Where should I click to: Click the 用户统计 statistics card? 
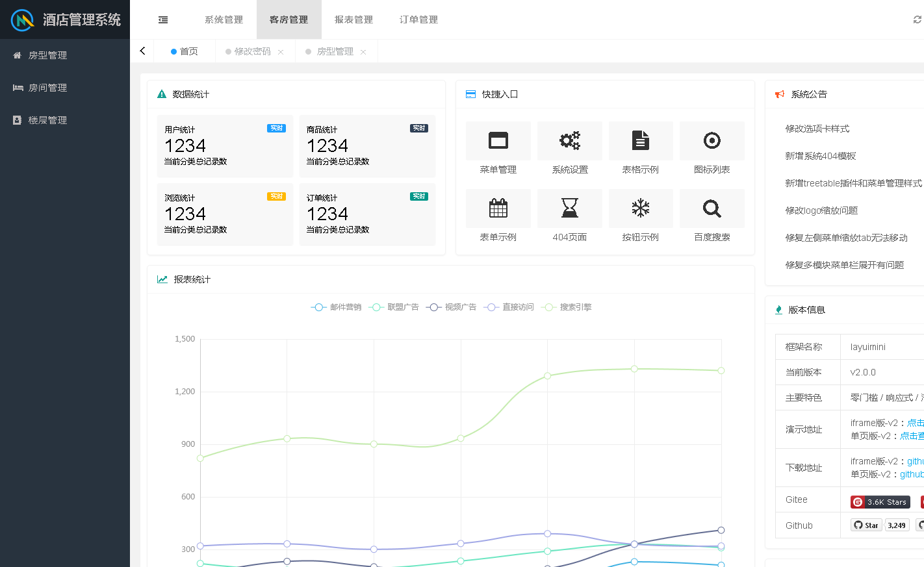click(x=225, y=146)
